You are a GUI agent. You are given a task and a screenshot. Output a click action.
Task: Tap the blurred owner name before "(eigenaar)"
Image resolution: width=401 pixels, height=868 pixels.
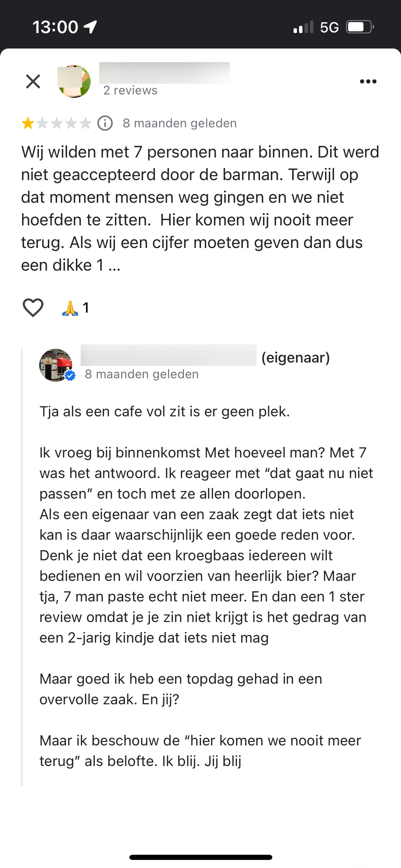[x=168, y=355]
